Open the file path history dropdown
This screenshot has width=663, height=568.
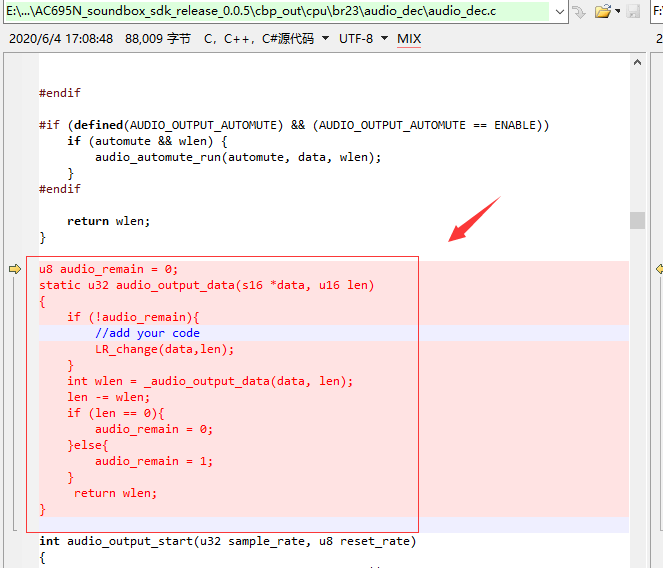(x=559, y=12)
